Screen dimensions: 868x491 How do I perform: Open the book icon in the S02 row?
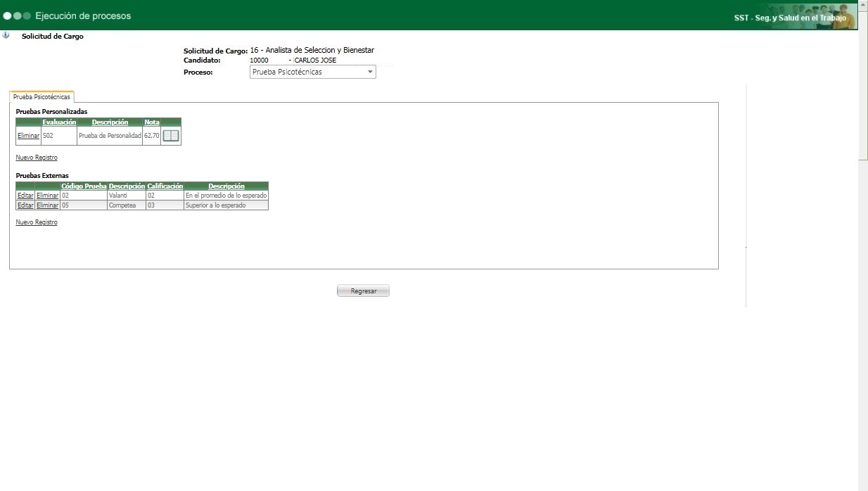coord(171,136)
